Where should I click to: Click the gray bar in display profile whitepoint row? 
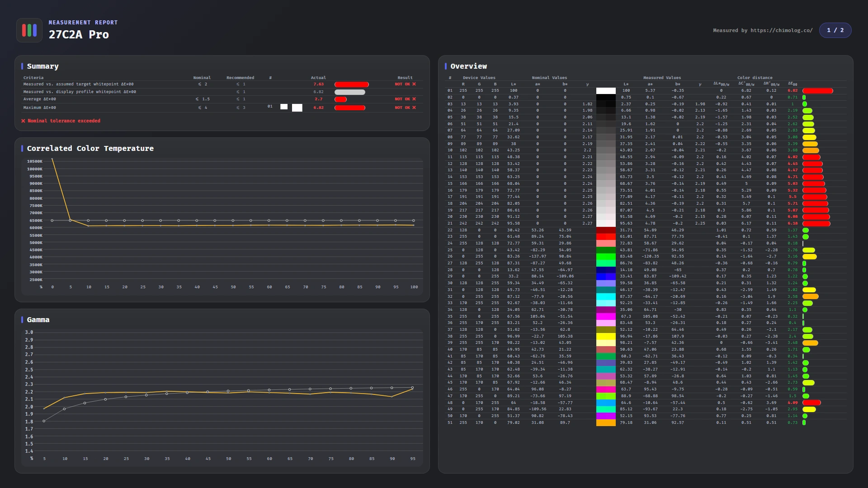[350, 92]
